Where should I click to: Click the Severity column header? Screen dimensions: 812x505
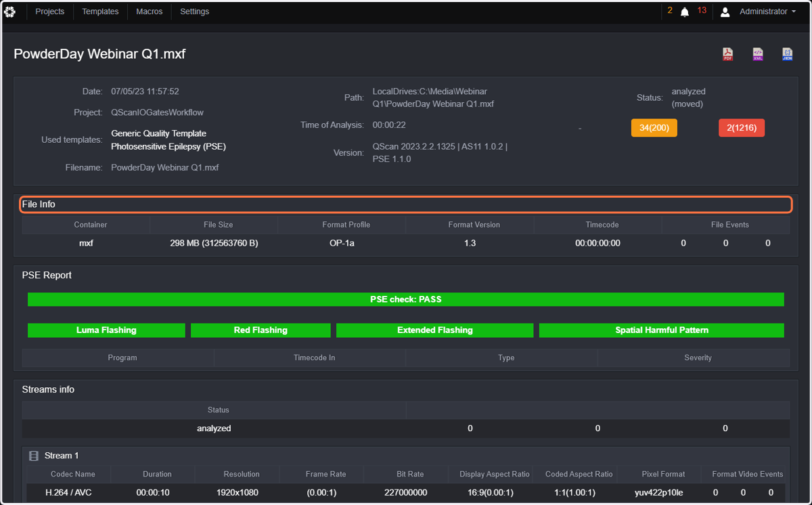click(x=698, y=357)
